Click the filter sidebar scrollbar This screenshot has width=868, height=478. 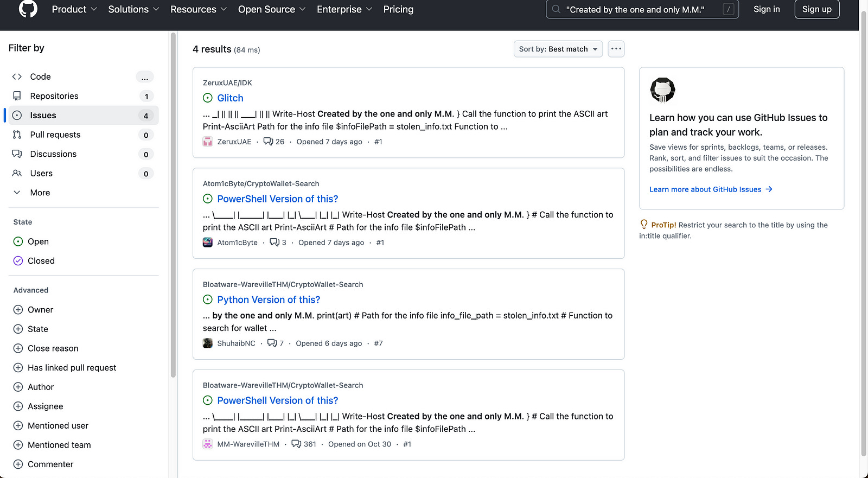click(x=173, y=205)
